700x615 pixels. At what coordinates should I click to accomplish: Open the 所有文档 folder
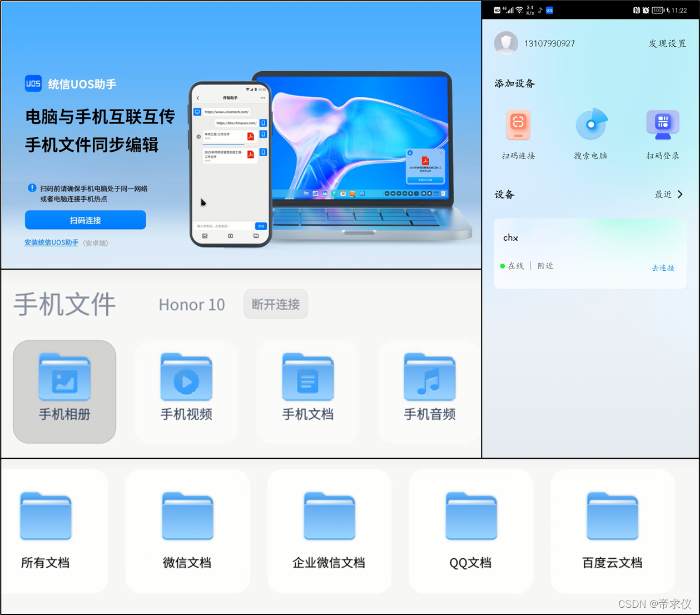[x=54, y=531]
